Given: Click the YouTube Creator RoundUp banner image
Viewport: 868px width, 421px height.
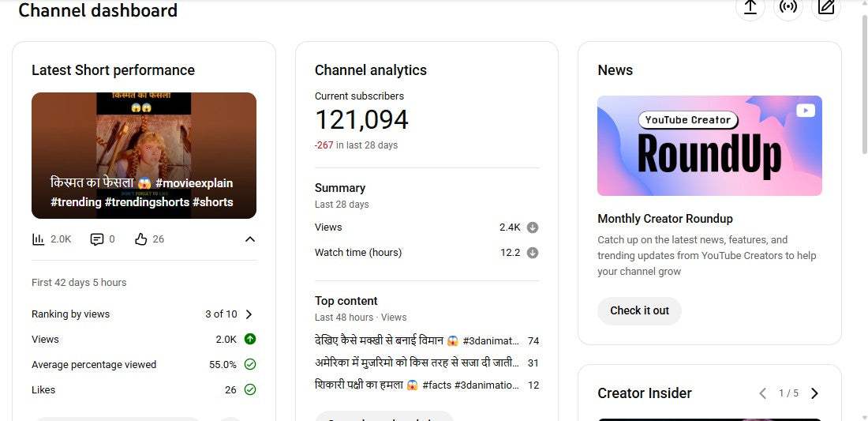Looking at the screenshot, I should pyautogui.click(x=709, y=145).
